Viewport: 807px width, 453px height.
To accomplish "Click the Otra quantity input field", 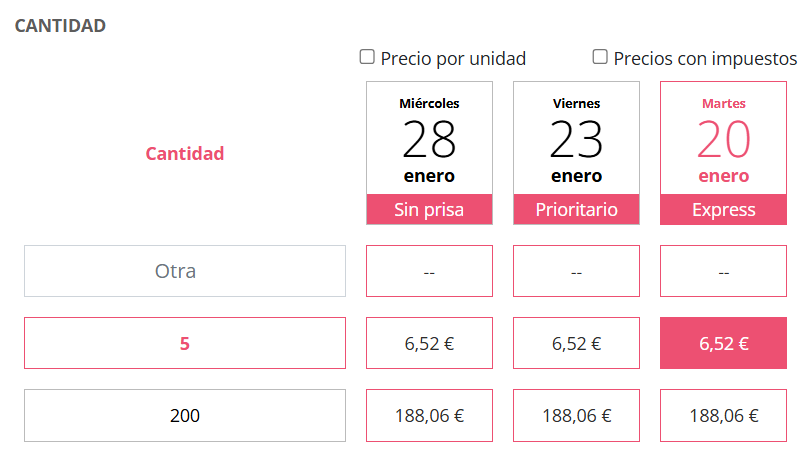I will pyautogui.click(x=185, y=271).
